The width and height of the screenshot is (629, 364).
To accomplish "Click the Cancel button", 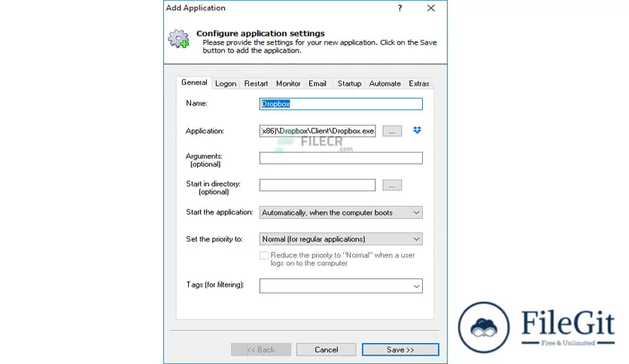I will (x=326, y=350).
